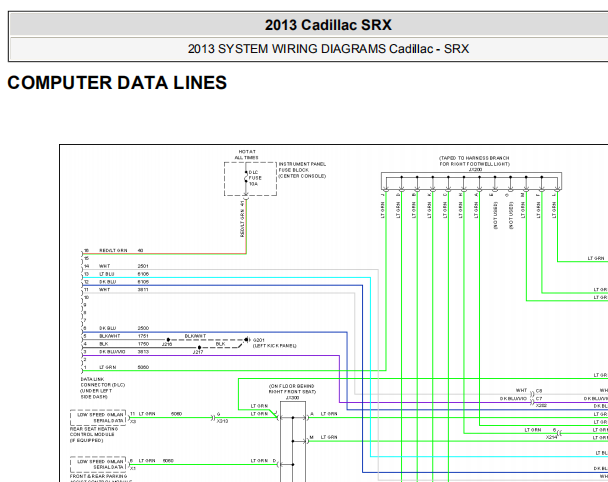Click the 'HOT AT ALL TIMES' label

(x=247, y=155)
